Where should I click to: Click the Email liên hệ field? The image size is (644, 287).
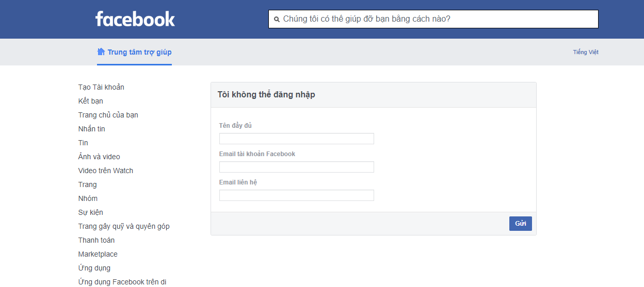click(296, 195)
